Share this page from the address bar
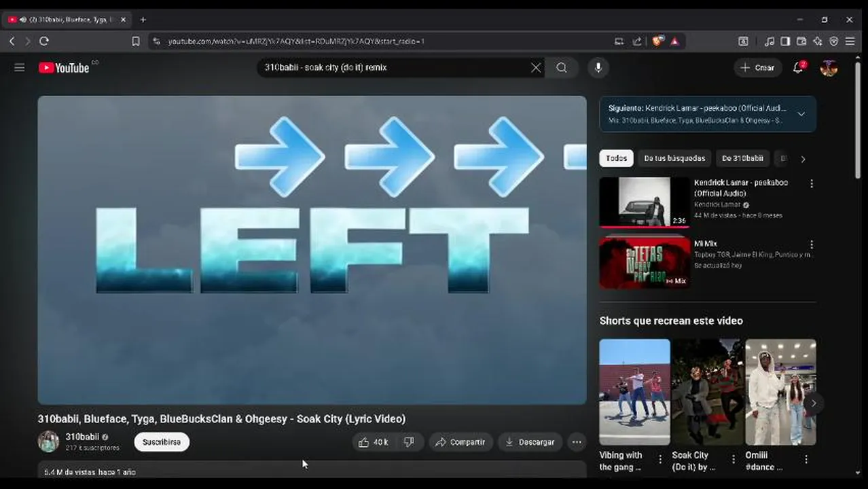Viewport: 868px width, 489px height. tap(637, 41)
